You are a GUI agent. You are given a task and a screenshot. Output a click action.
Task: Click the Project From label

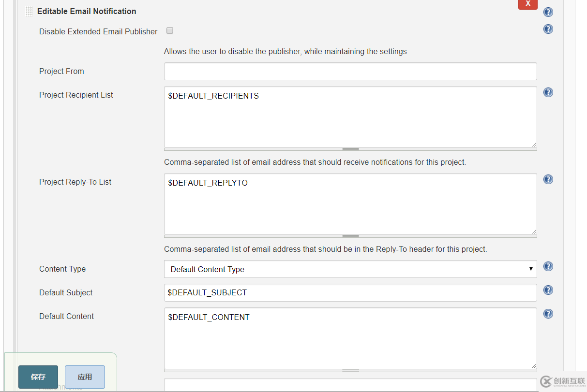(61, 71)
